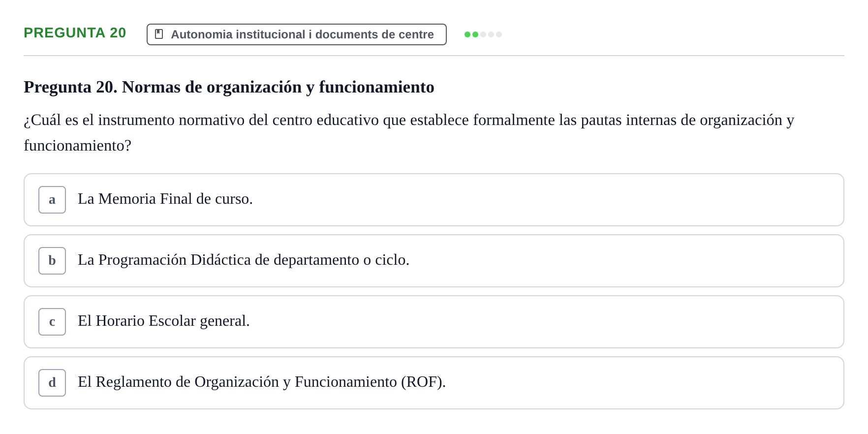The width and height of the screenshot is (868, 434).
Task: Click the 'PREGUNTA 20' label
Action: pyautogui.click(x=75, y=33)
